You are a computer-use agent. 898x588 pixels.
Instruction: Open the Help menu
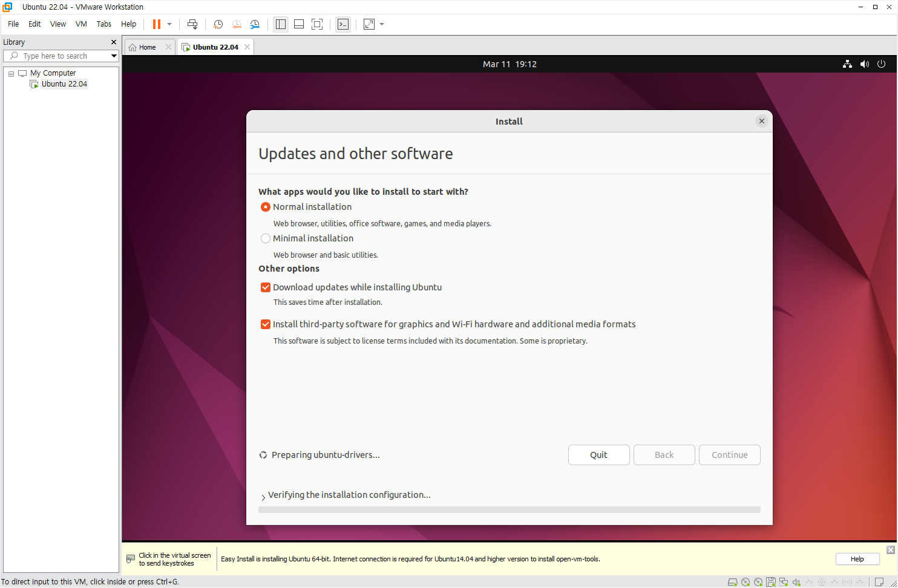(x=128, y=24)
